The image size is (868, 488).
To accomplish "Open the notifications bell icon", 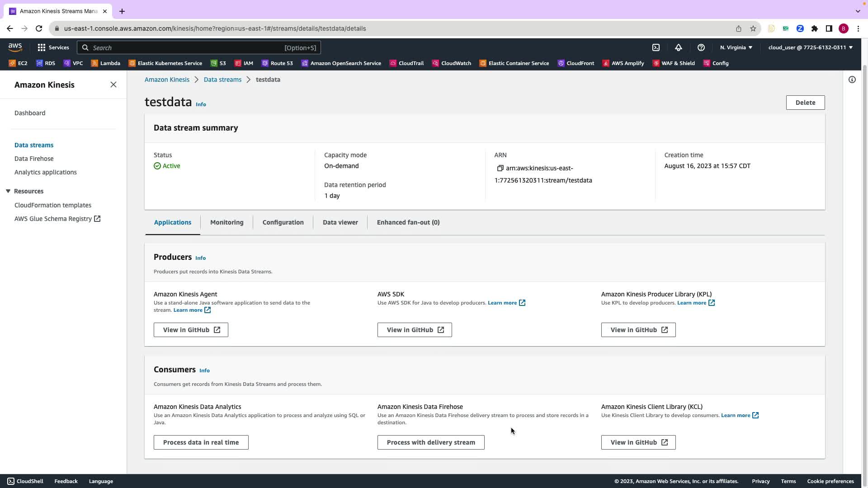I will point(679,47).
